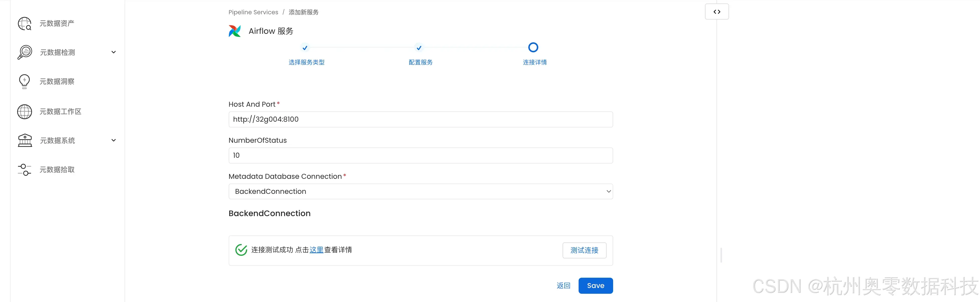Click the Host And Port input field
This screenshot has height=302, width=980.
coord(420,119)
